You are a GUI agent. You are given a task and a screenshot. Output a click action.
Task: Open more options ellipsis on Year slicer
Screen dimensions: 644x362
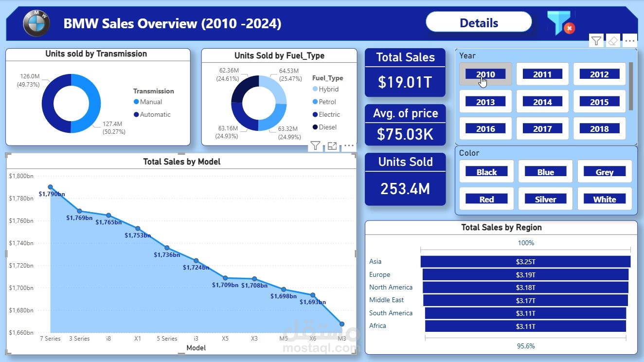(629, 41)
